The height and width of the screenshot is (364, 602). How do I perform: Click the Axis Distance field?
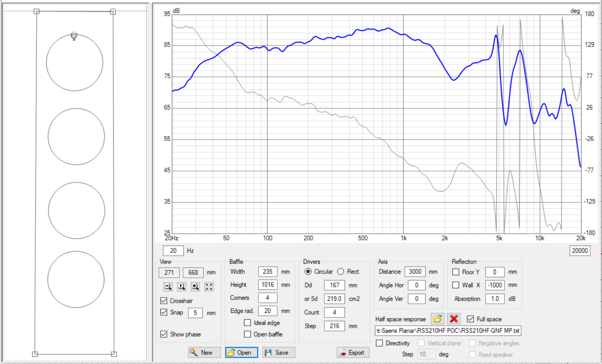click(x=415, y=272)
